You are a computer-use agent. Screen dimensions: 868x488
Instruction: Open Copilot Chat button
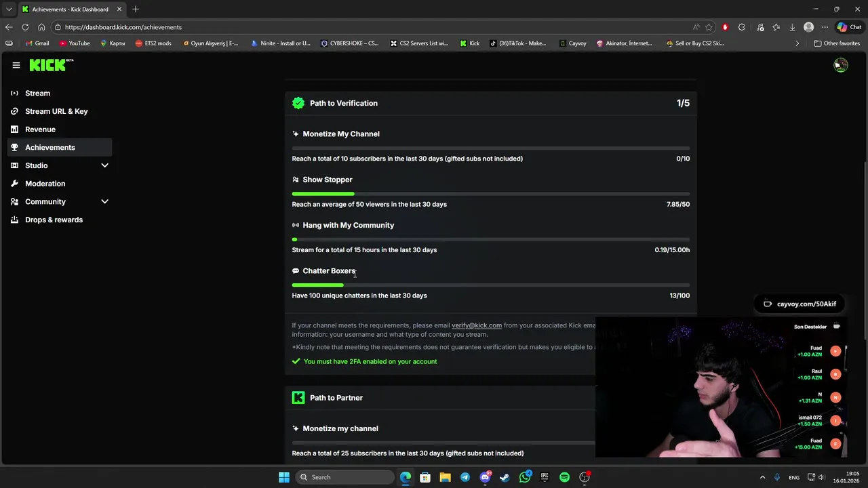tap(849, 27)
